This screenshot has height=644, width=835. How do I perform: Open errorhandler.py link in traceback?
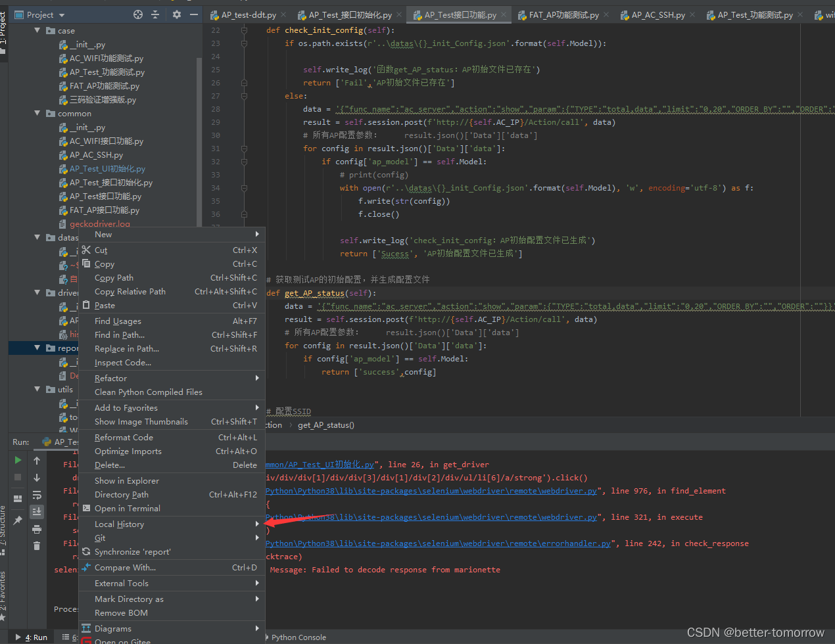(x=438, y=543)
